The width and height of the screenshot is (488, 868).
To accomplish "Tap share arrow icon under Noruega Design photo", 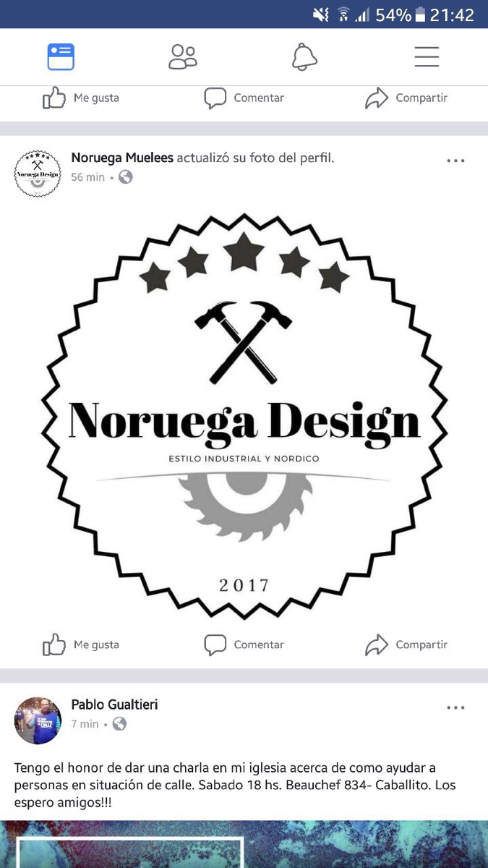I will (377, 644).
